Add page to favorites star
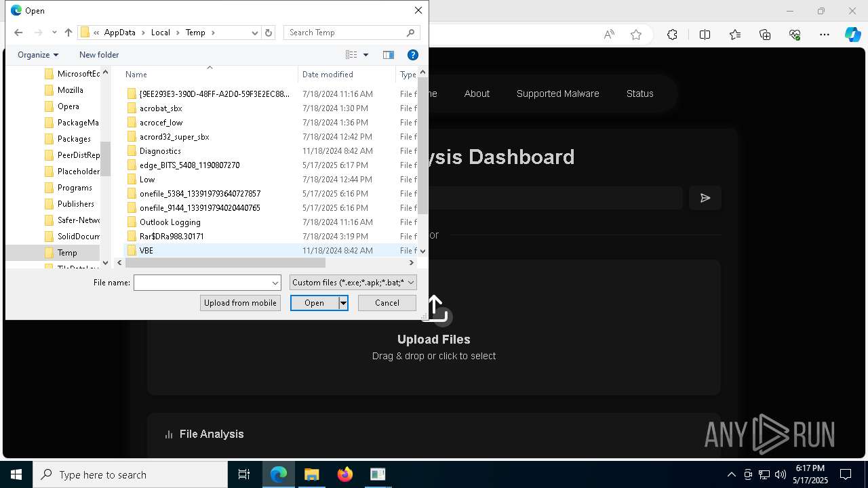 pyautogui.click(x=636, y=35)
